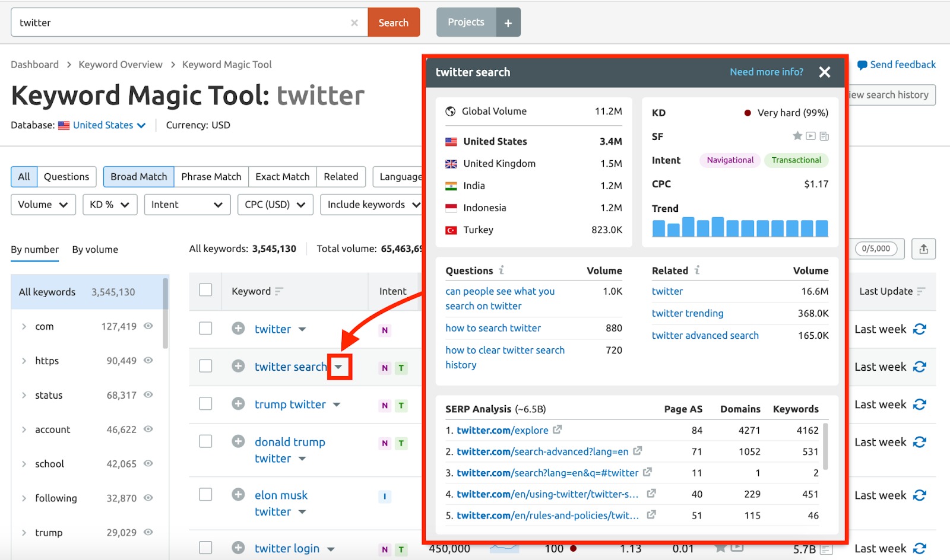Screen dimensions: 950x560
Task: Open external link for #twitter search result
Action: pos(647,472)
